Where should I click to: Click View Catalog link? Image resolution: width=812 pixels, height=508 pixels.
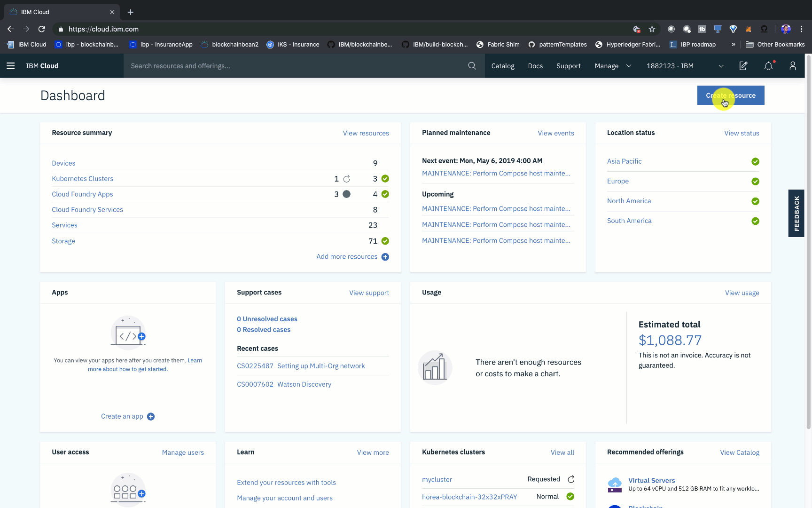(x=740, y=452)
